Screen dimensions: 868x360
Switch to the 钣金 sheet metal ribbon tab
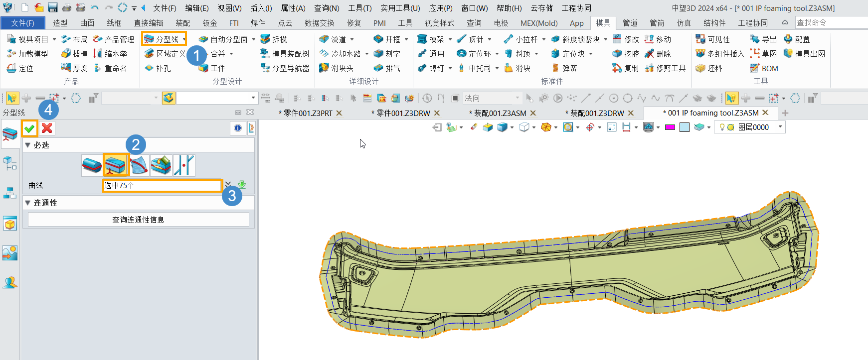210,23
